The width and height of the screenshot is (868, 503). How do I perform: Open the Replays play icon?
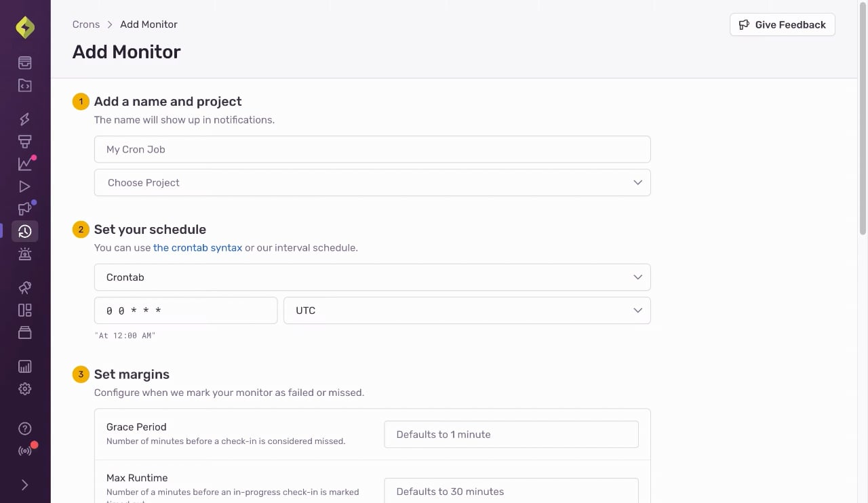coord(24,186)
